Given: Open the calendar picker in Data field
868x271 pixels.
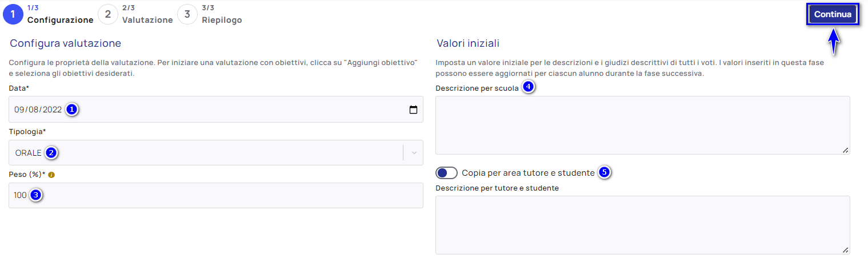Looking at the screenshot, I should click(x=413, y=110).
